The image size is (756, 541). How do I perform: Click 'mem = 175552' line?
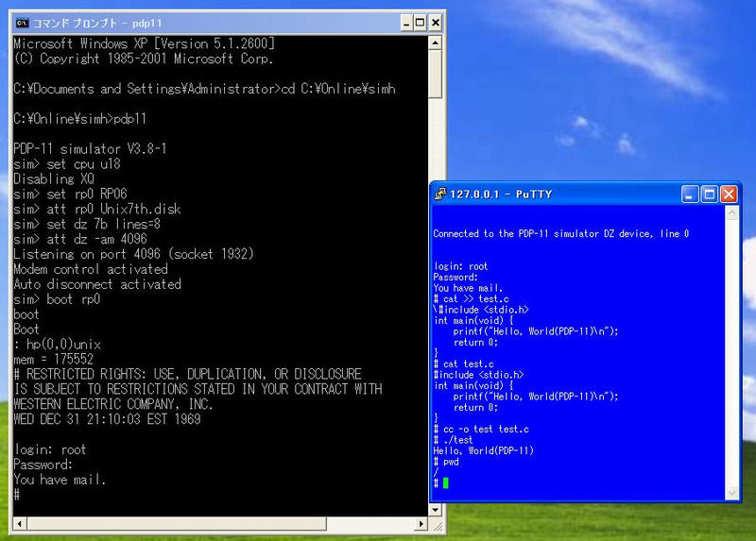54,360
